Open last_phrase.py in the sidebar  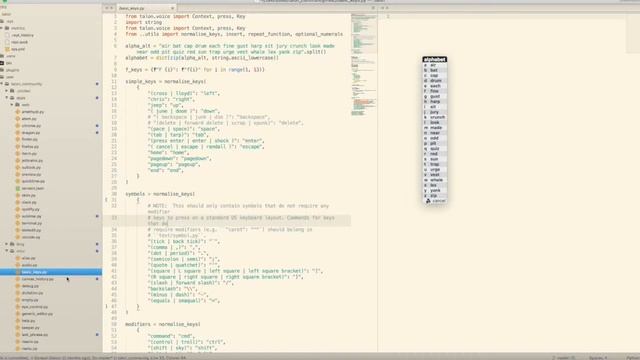[34, 335]
